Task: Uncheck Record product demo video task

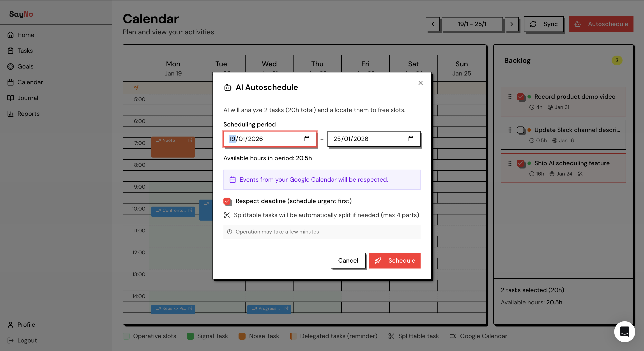Action: pos(520,97)
